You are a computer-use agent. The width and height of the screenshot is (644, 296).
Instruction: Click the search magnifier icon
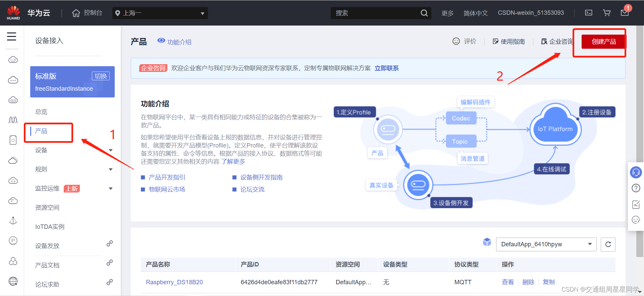click(424, 13)
